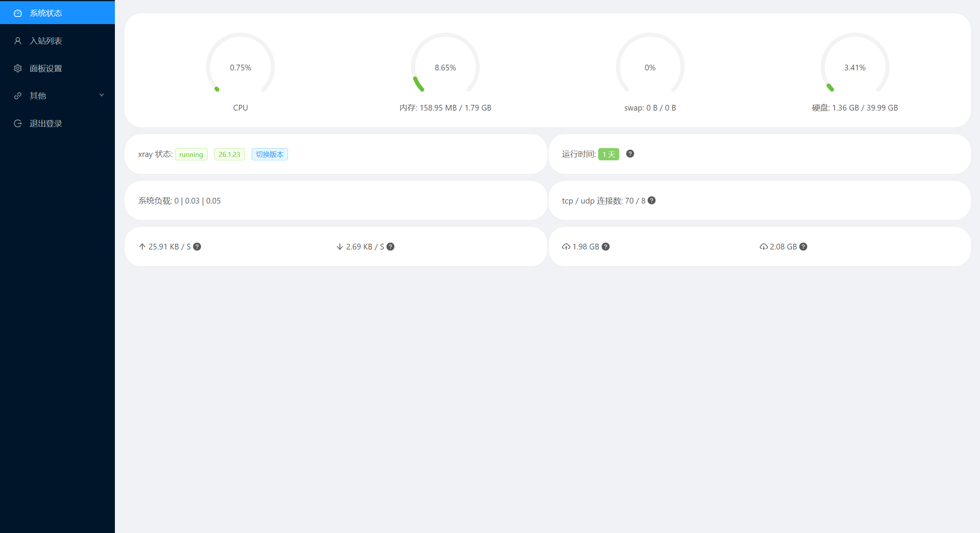This screenshot has width=980, height=533.
Task: Open the 其他 sidebar menu
Action: point(38,96)
